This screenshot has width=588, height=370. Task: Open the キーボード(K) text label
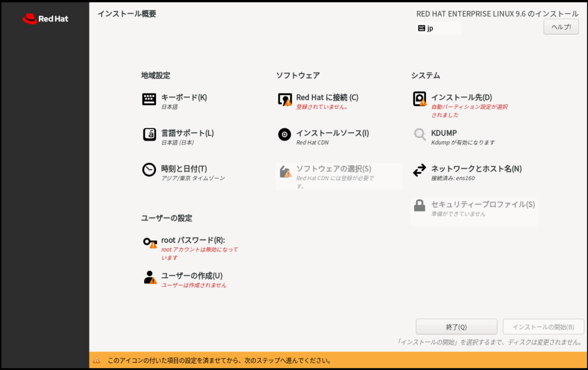coord(184,98)
